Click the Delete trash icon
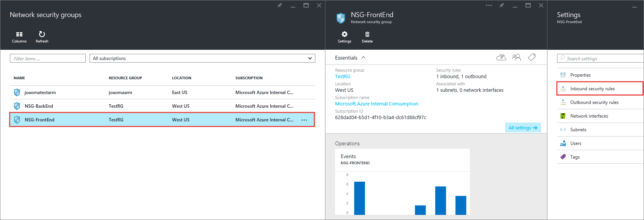 (x=367, y=34)
